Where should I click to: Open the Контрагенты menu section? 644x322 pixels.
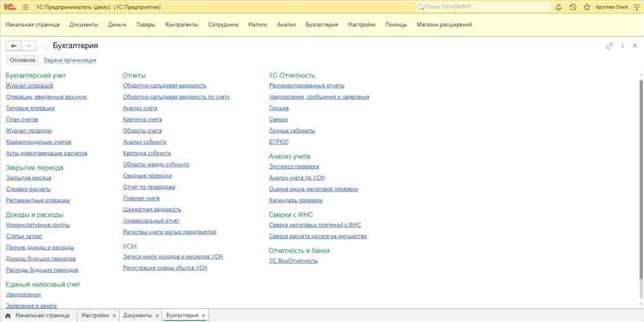(x=181, y=25)
